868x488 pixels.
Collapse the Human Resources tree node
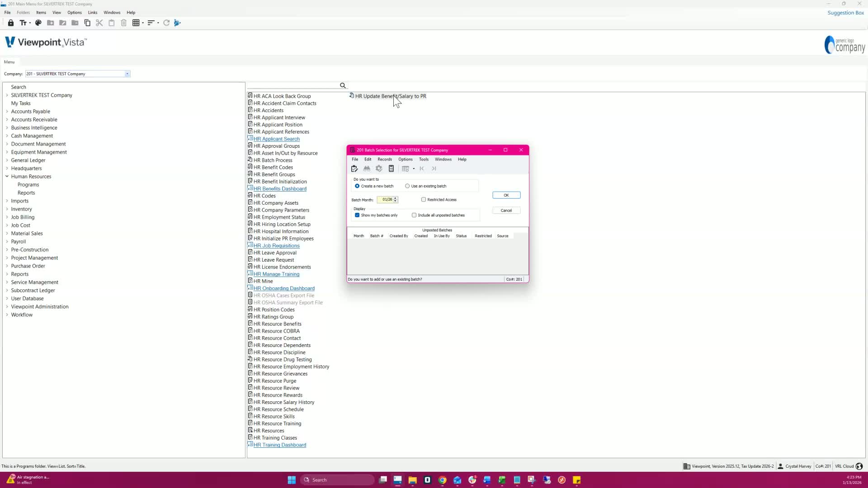(x=7, y=177)
